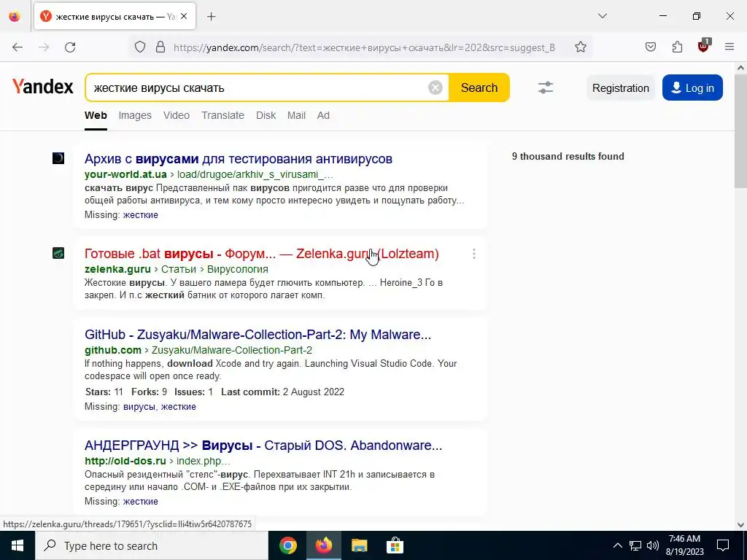Reload the page with the refresh icon
The image size is (747, 560).
pos(70,47)
